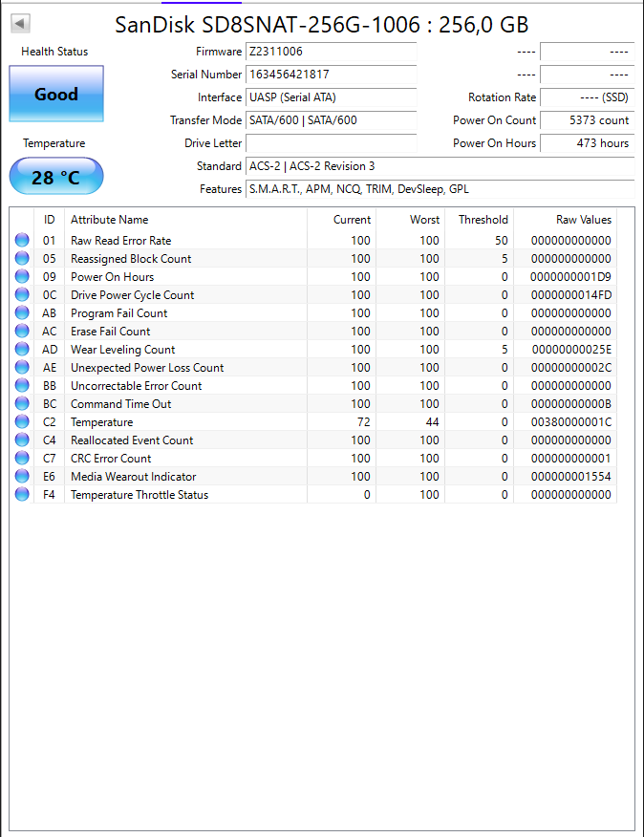Click the status icon for Temperature attribute C2
This screenshot has width=644, height=837.
[22, 421]
